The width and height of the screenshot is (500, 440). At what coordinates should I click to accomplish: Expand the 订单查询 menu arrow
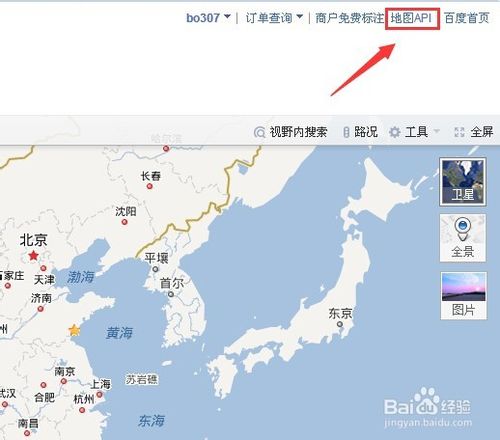300,16
